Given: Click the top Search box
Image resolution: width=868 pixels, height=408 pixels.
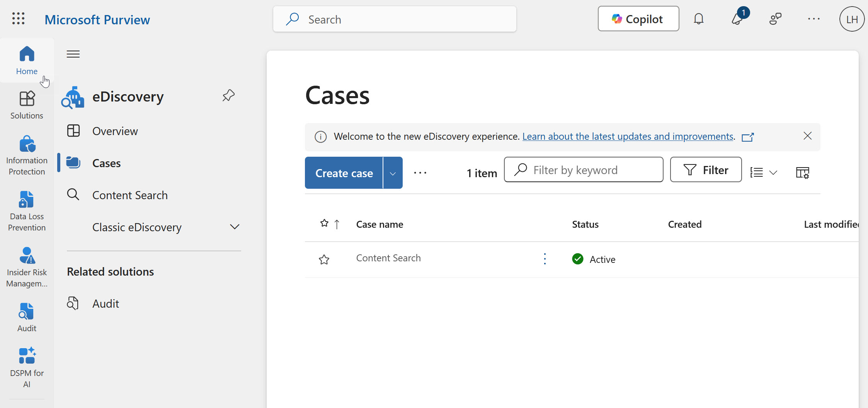Looking at the screenshot, I should [x=395, y=19].
